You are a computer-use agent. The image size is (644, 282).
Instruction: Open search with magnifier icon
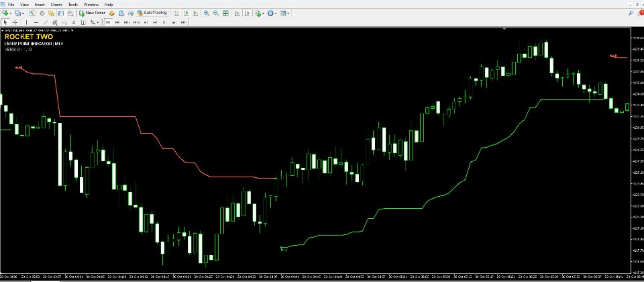(x=631, y=13)
